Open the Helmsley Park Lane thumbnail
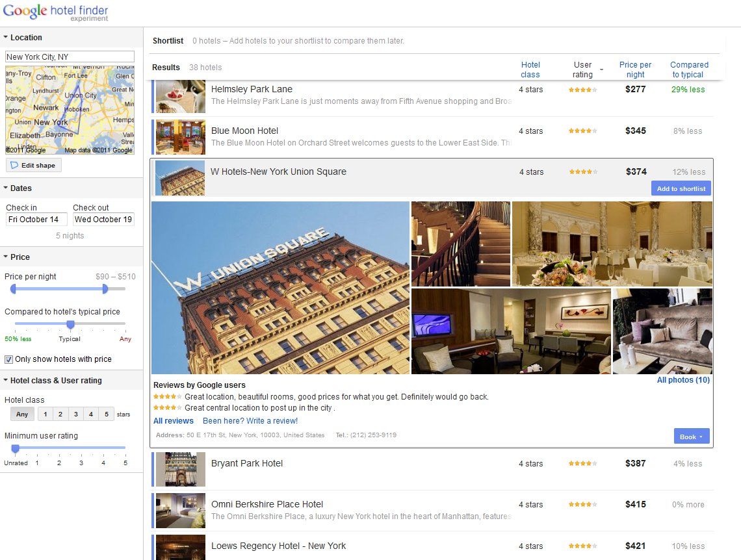This screenshot has height=560, width=741. coord(180,97)
